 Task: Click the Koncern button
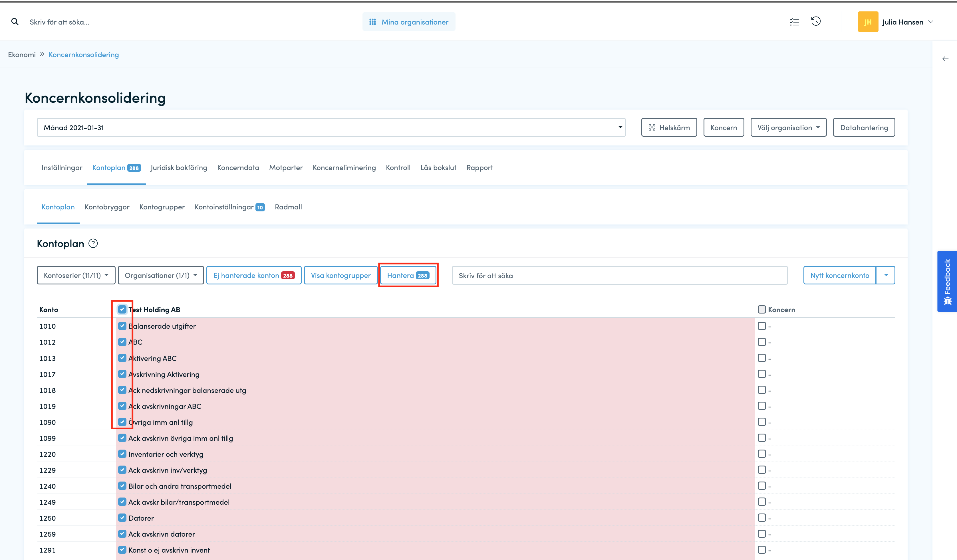pyautogui.click(x=724, y=128)
